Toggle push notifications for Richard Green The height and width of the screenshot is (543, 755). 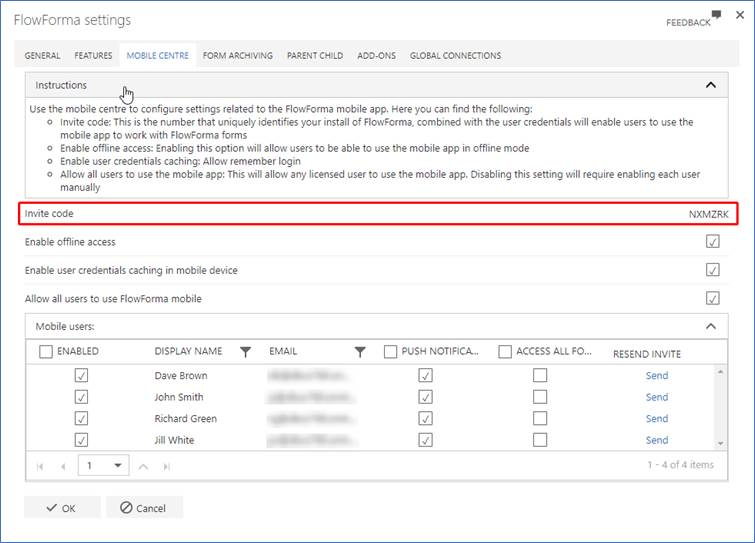pyautogui.click(x=425, y=418)
